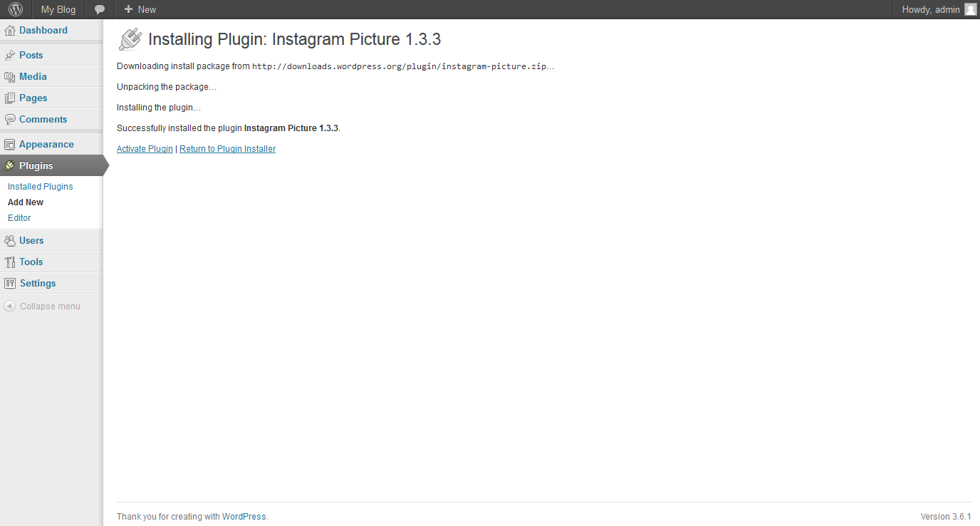Click the Dashboard house icon
Screen dimensions: 980x526
click(10, 31)
